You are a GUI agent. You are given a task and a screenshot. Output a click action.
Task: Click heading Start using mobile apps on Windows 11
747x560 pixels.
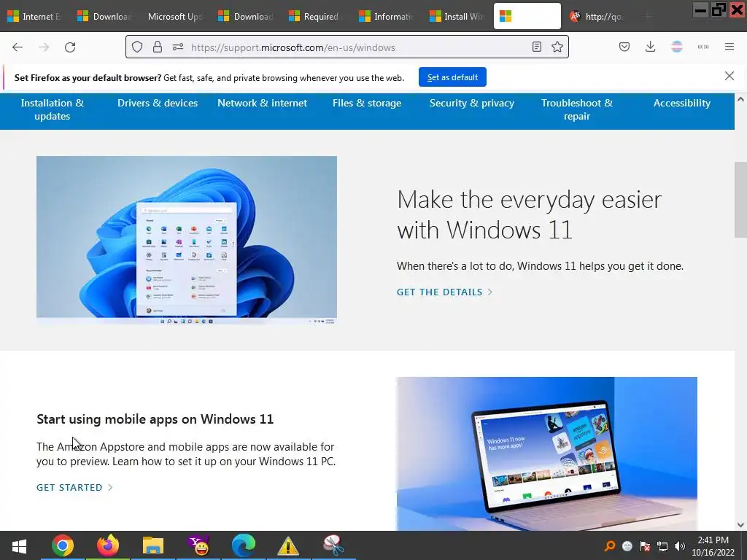point(155,419)
